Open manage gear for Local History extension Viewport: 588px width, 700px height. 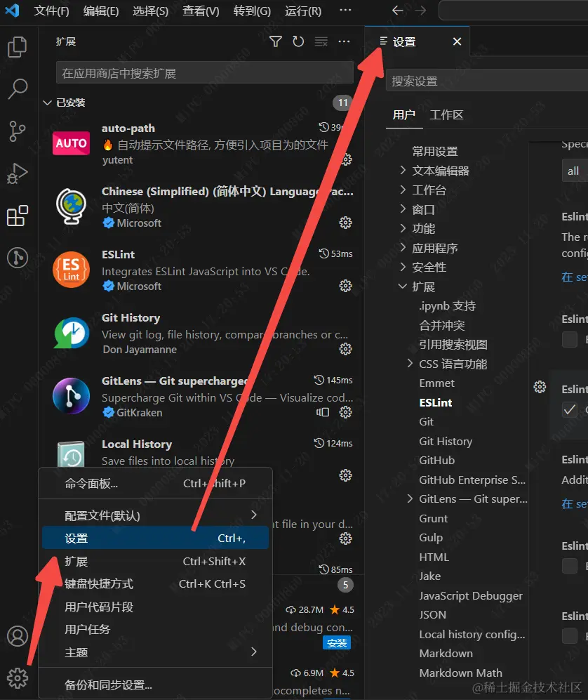point(345,475)
